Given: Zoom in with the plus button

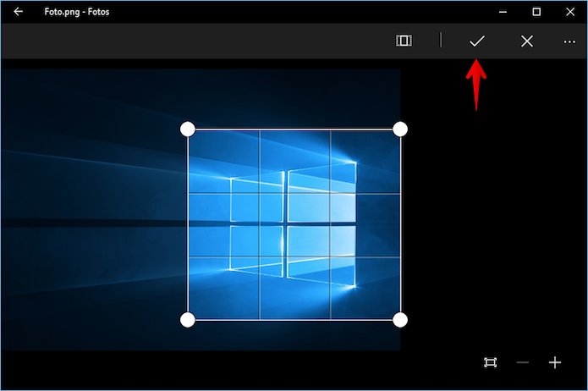Looking at the screenshot, I should click(x=555, y=362).
